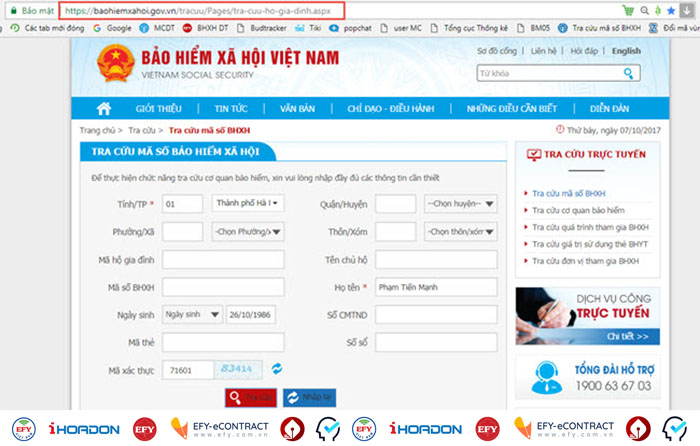This screenshot has height=446, width=700.
Task: Open the Tổng cục Thống kê bookmark
Action: point(469,28)
